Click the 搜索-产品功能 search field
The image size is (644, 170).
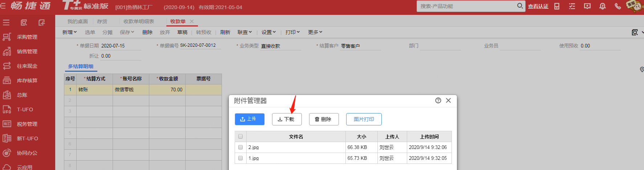[x=467, y=6]
